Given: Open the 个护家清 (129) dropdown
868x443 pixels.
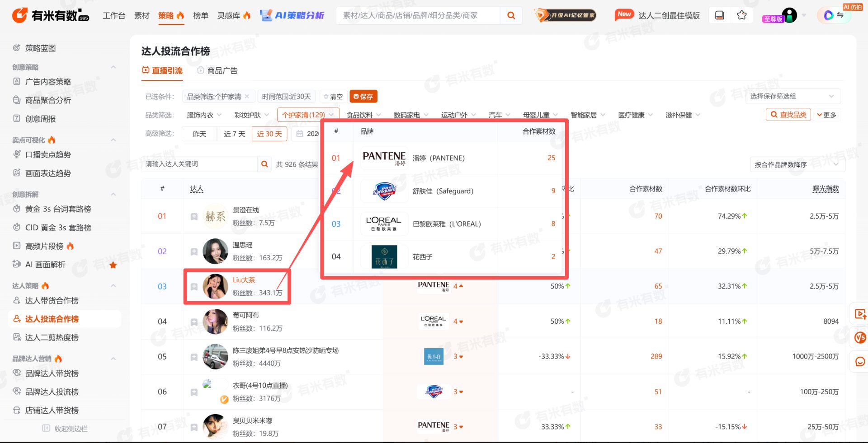Looking at the screenshot, I should (308, 115).
